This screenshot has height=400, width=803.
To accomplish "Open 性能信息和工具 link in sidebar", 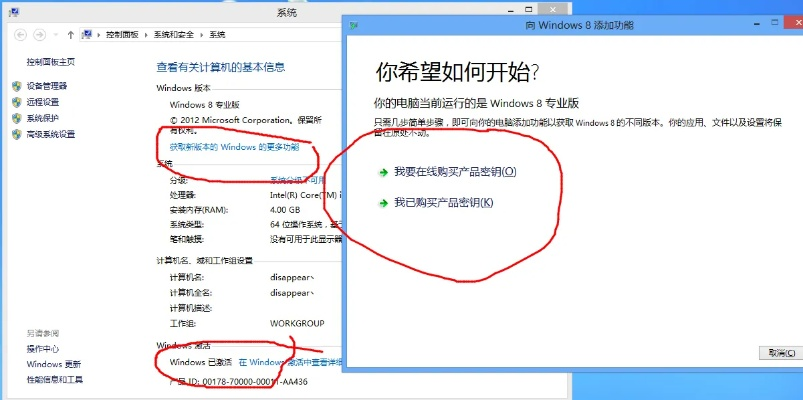I will (x=55, y=380).
